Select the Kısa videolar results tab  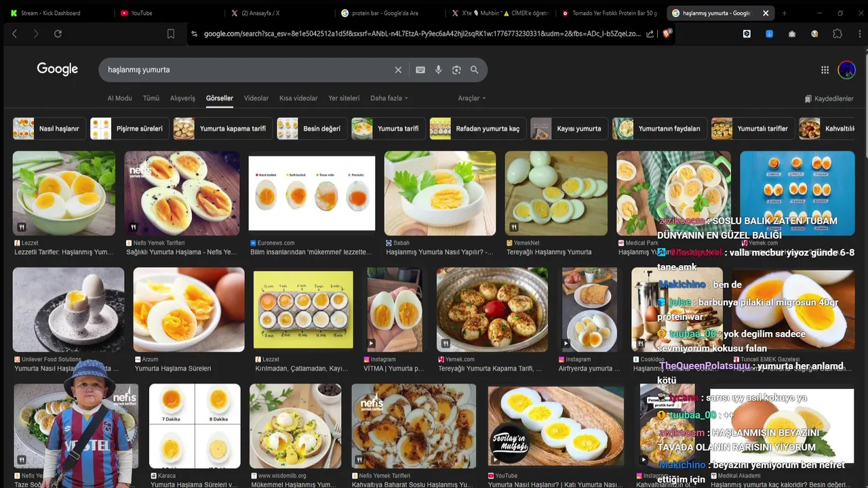[298, 98]
